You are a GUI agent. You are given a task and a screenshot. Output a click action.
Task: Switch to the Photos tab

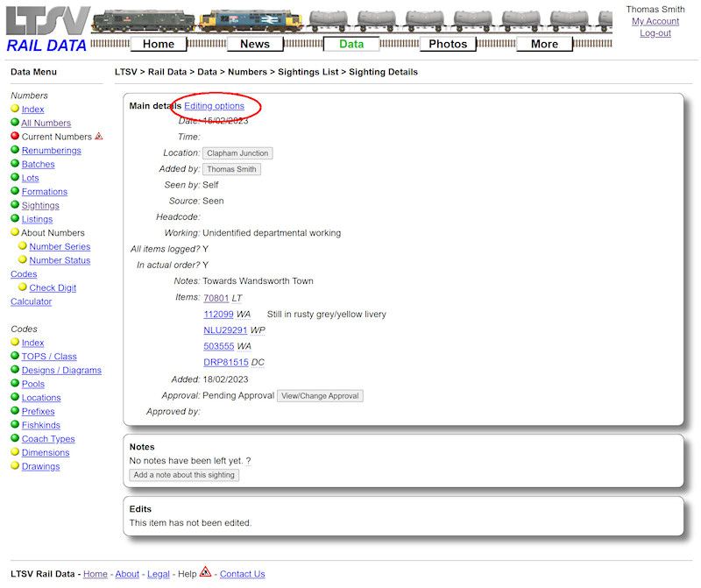click(x=448, y=44)
